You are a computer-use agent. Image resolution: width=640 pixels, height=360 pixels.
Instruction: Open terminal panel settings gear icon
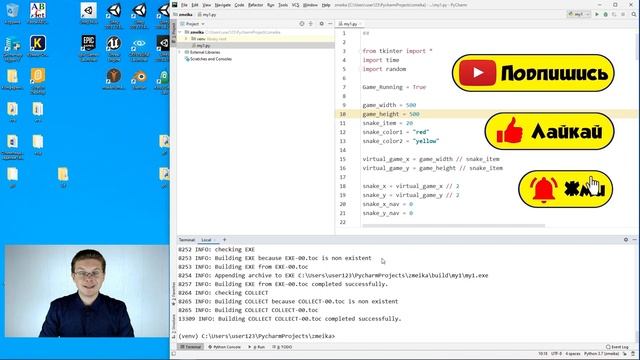[x=626, y=240]
